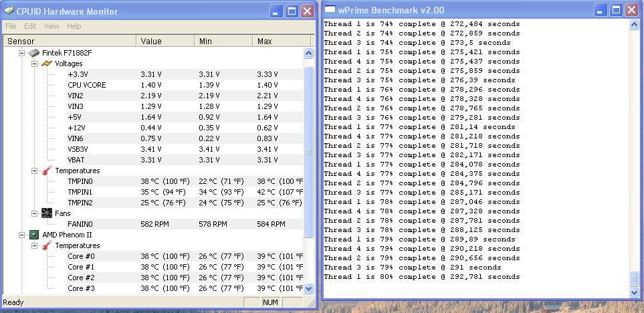Screen dimensions: 644x313
Task: Collapse the Fintek F71882F tree node
Action: [22, 53]
